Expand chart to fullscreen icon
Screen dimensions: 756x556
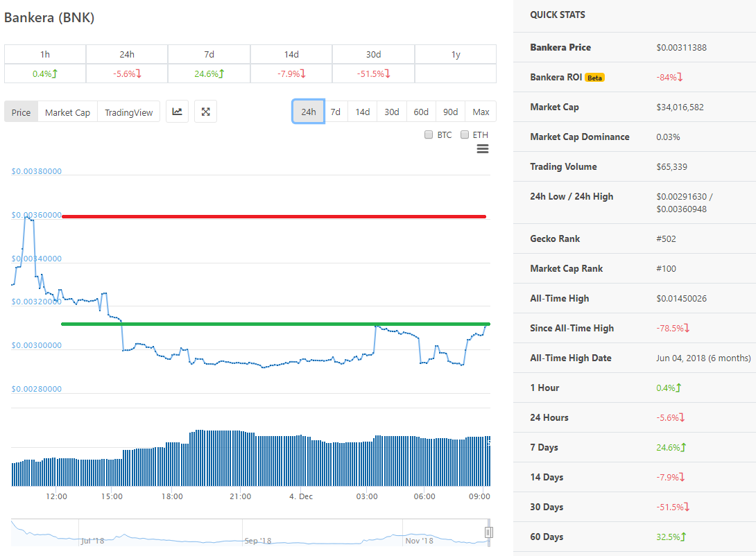point(205,112)
